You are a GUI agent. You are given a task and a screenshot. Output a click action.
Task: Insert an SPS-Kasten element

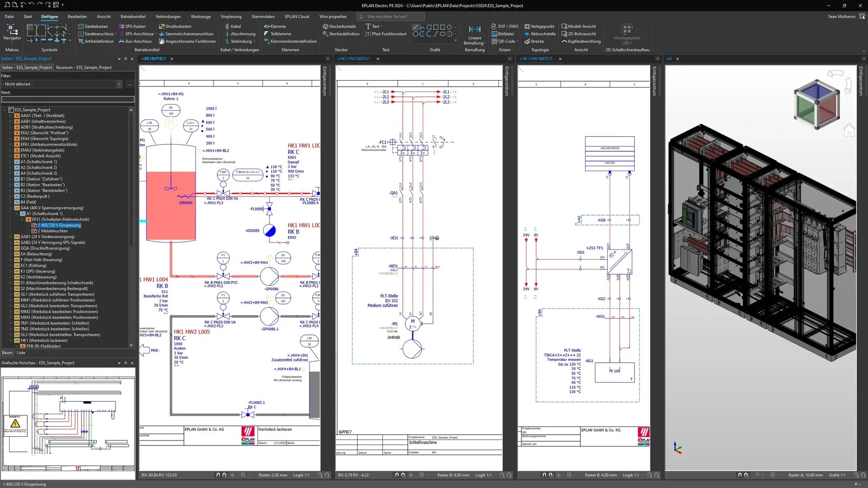(x=132, y=26)
